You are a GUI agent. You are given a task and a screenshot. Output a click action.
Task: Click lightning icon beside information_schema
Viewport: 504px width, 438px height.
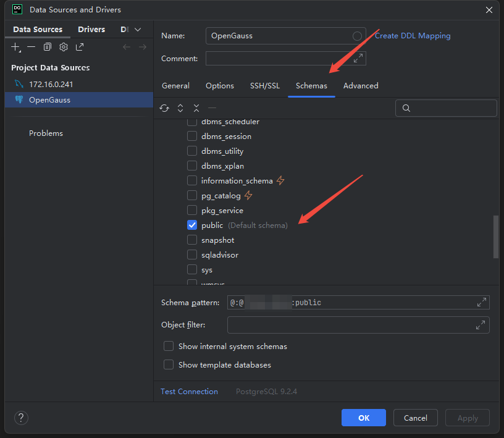(x=280, y=180)
